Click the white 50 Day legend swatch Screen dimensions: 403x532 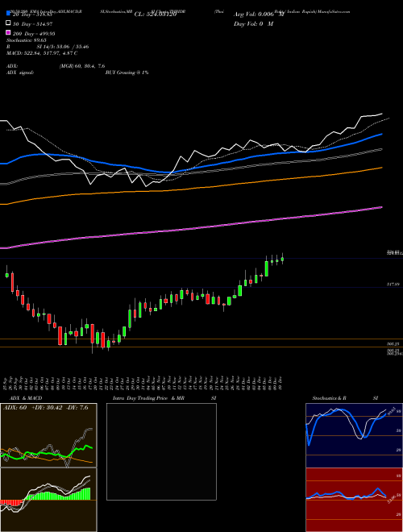pyautogui.click(x=9, y=23)
